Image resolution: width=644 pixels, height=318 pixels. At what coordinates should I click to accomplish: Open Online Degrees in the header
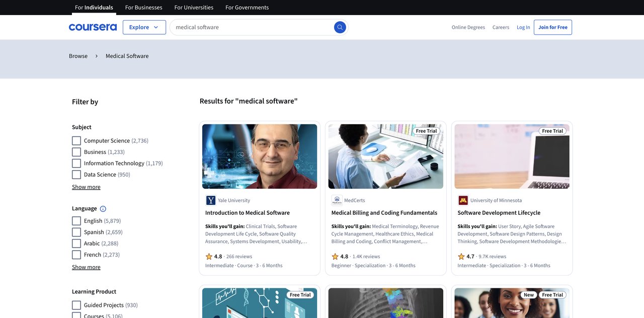pyautogui.click(x=468, y=27)
